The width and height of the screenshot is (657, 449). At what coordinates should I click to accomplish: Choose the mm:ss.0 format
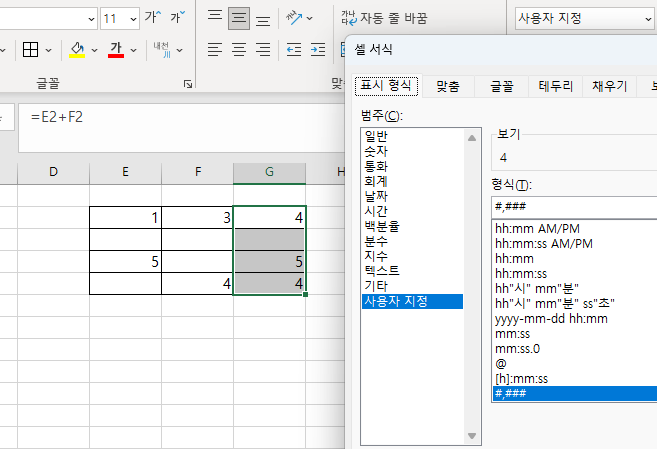tap(575, 349)
